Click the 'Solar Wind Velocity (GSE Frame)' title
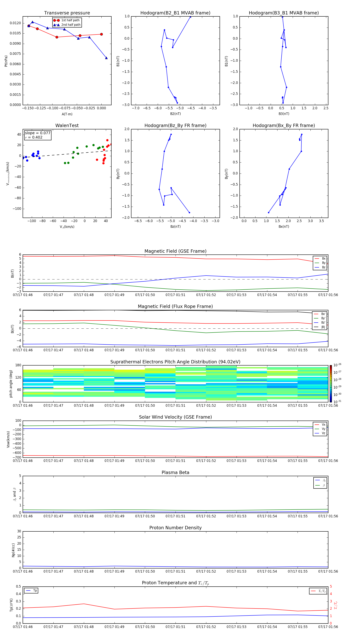Viewport: 351px width, 644px height. 175,417
